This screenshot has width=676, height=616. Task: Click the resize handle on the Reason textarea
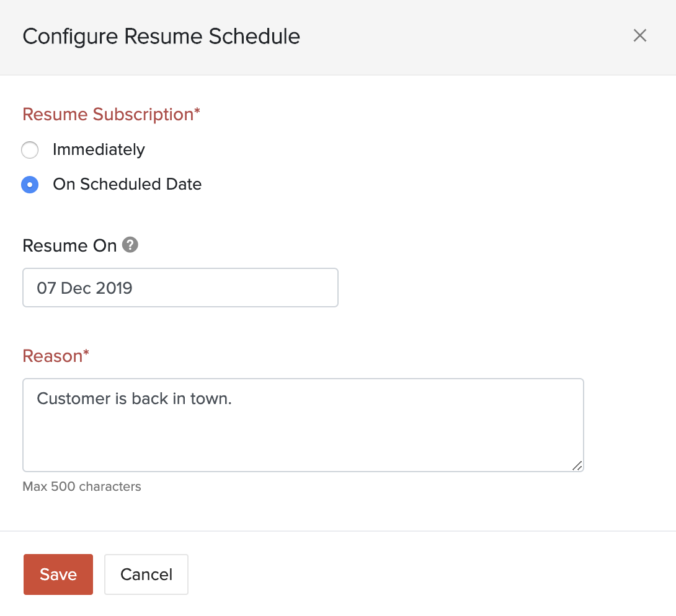point(577,466)
